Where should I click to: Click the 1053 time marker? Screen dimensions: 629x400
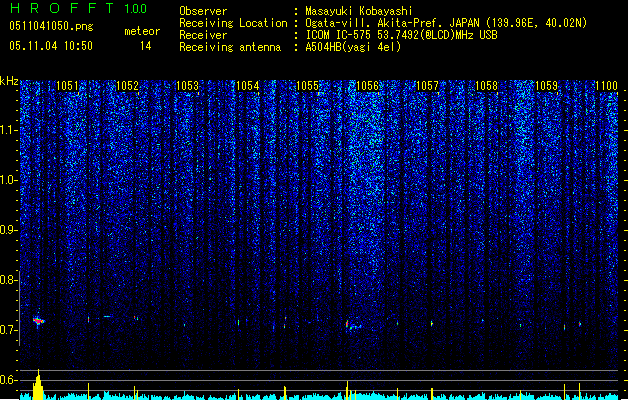click(x=187, y=86)
